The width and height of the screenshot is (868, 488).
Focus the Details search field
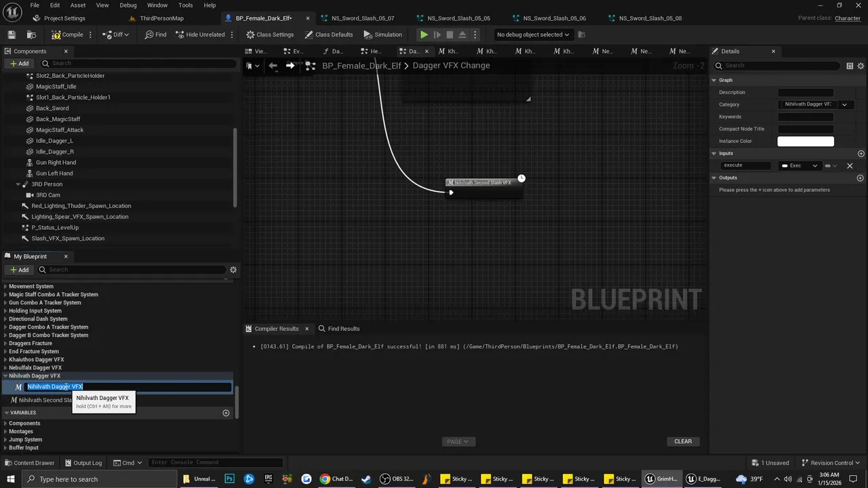(x=778, y=66)
